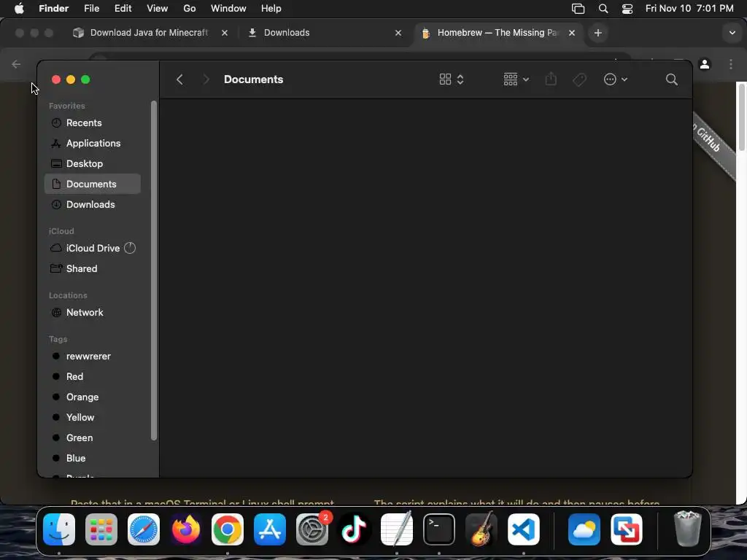Screen dimensions: 747x560
Task: Open Visual Studio Code from the Dock
Action: coord(524,529)
